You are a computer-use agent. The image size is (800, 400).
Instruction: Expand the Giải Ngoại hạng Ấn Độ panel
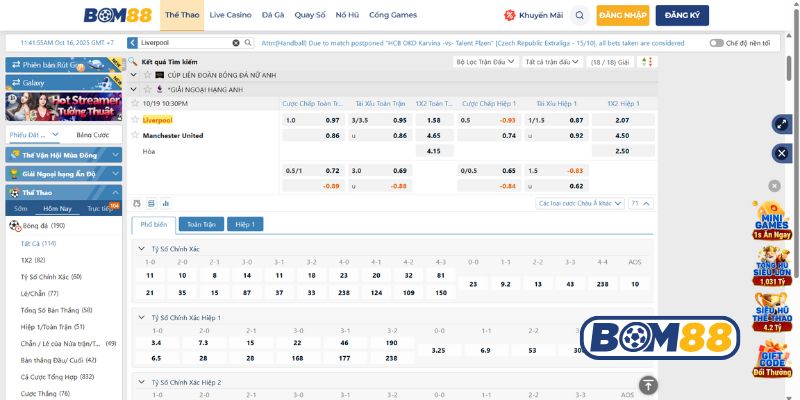[x=64, y=173]
